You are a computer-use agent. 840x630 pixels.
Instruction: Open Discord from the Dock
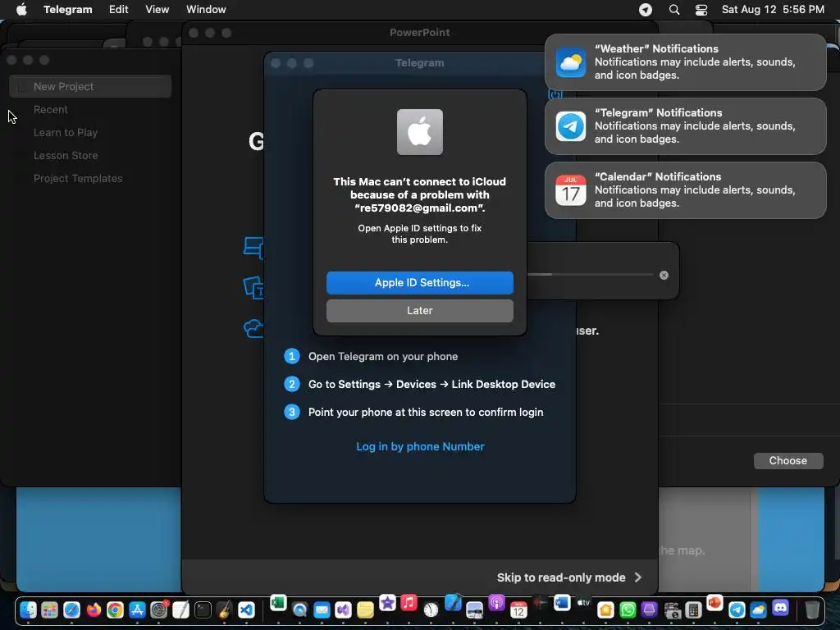tap(781, 609)
